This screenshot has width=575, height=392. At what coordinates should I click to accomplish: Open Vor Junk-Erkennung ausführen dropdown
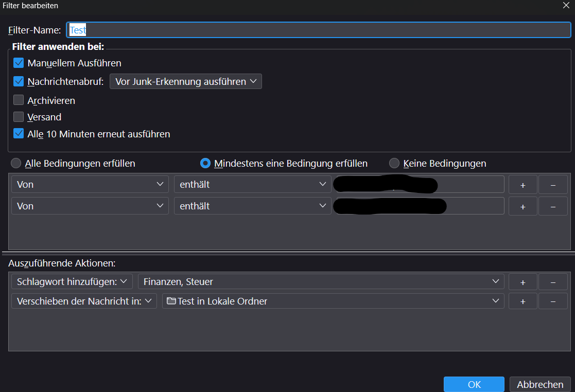tap(185, 82)
